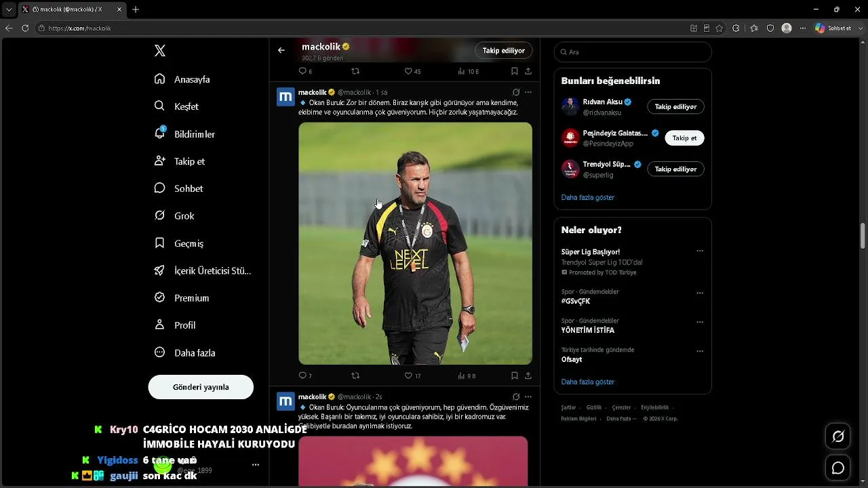Open the Takip et sidebar item
This screenshot has width=868, height=488.
point(180,161)
